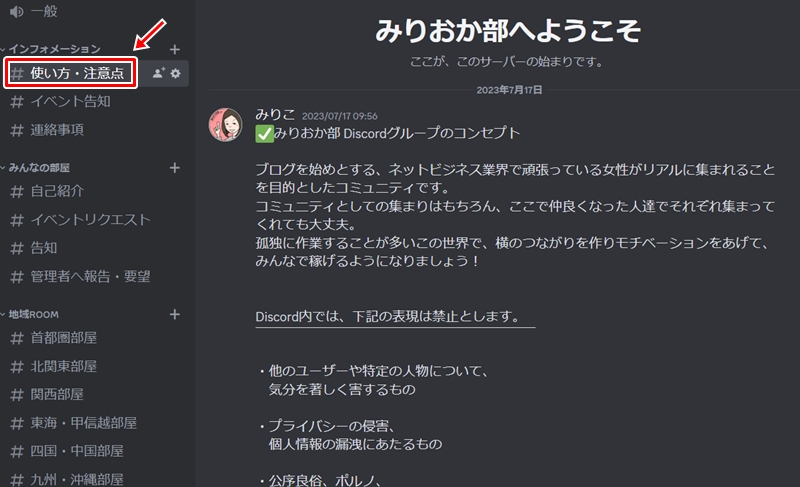Open the イベント告知 channel
The width and height of the screenshot is (800, 487).
[x=70, y=101]
